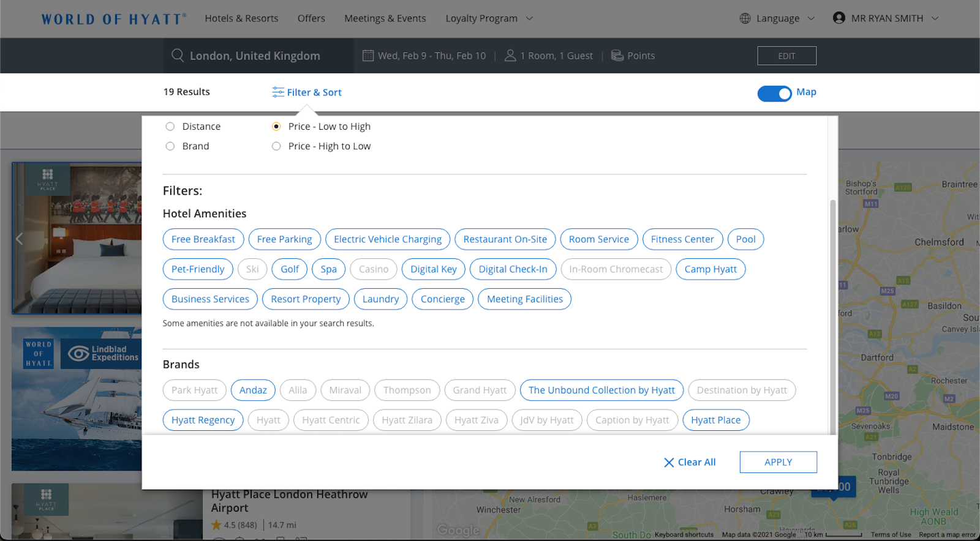Click the star rating icon
Screen dimensions: 980x541
(x=216, y=525)
